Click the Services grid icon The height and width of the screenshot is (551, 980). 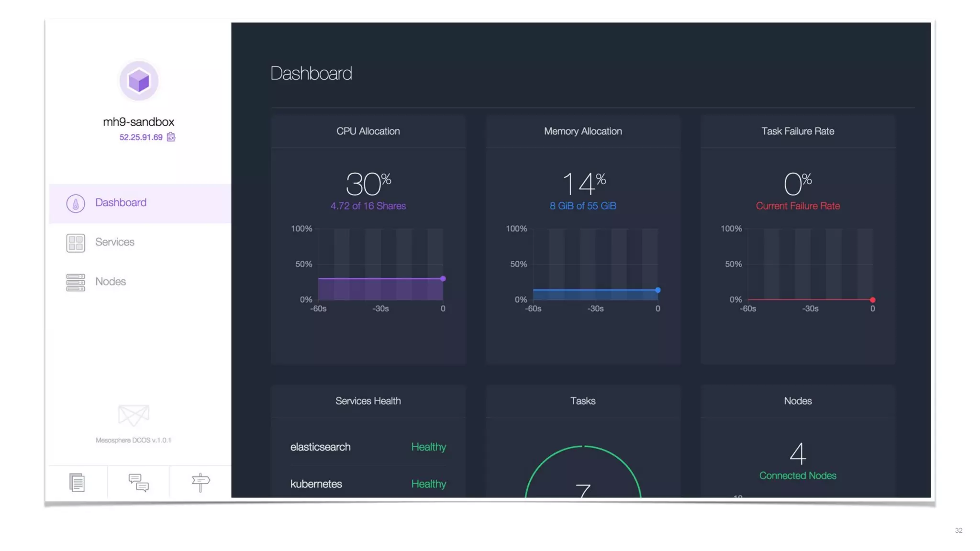[76, 243]
